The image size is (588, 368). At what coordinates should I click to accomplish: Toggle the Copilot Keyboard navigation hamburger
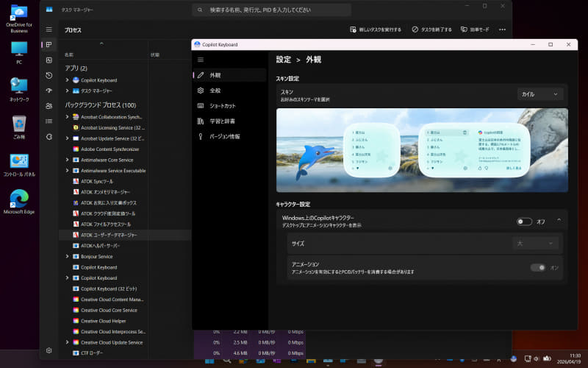coord(201,60)
